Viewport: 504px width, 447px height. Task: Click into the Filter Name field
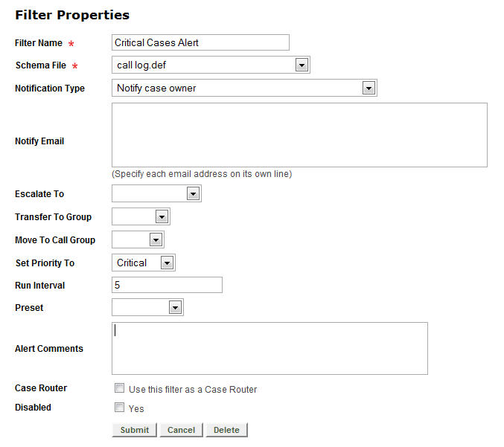point(200,43)
